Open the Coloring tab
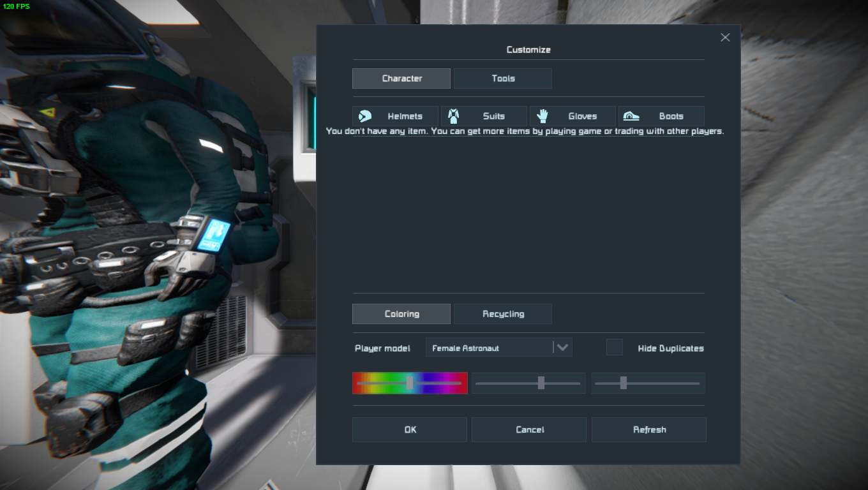The height and width of the screenshot is (490, 868). 401,314
